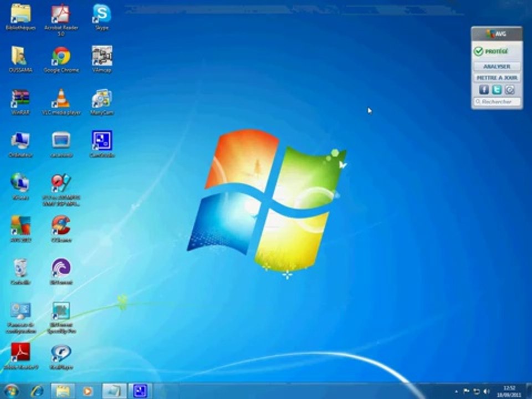The image size is (532, 399).
Task: Open the Action Center flag icon
Action: click(x=466, y=391)
